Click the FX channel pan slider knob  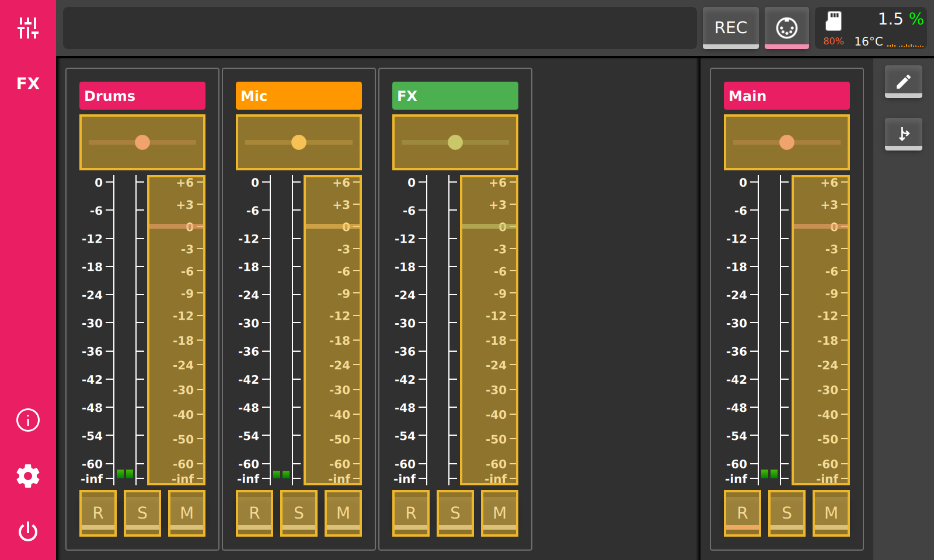(x=455, y=142)
